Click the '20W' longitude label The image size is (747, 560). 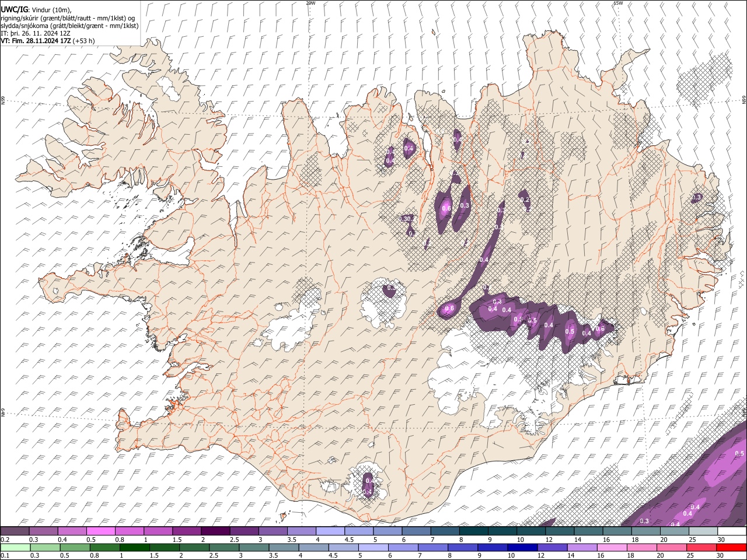coord(310,3)
